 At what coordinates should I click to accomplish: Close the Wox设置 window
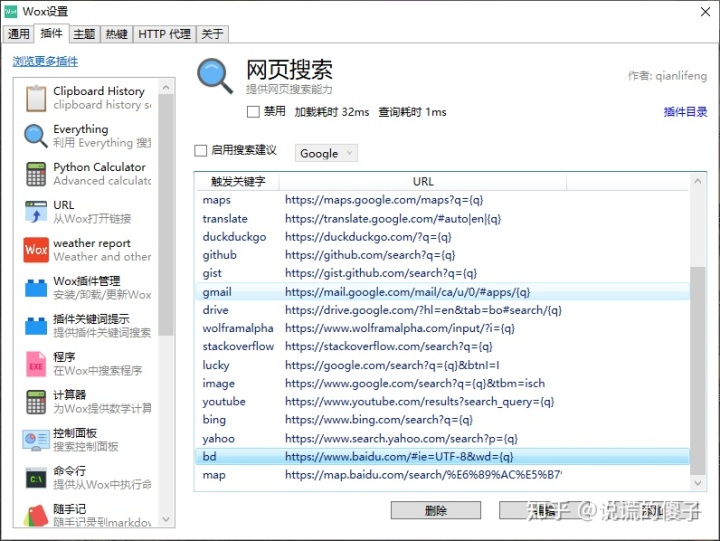(x=705, y=12)
